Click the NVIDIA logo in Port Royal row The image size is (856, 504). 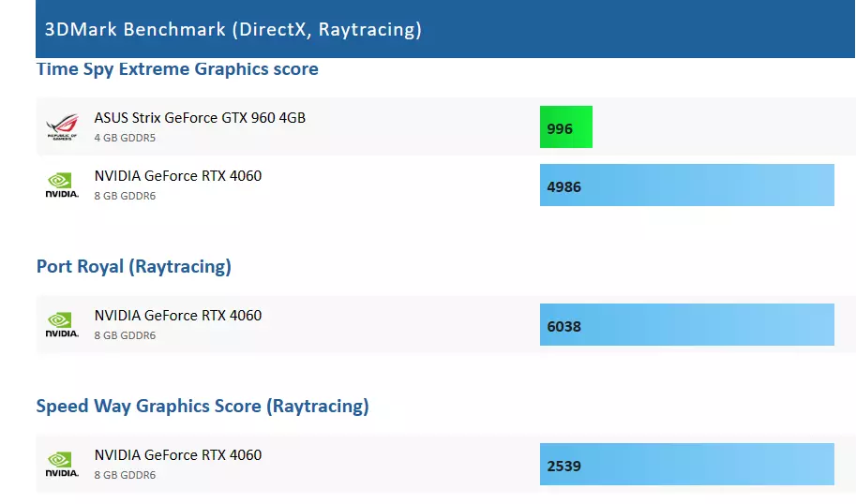click(x=62, y=325)
